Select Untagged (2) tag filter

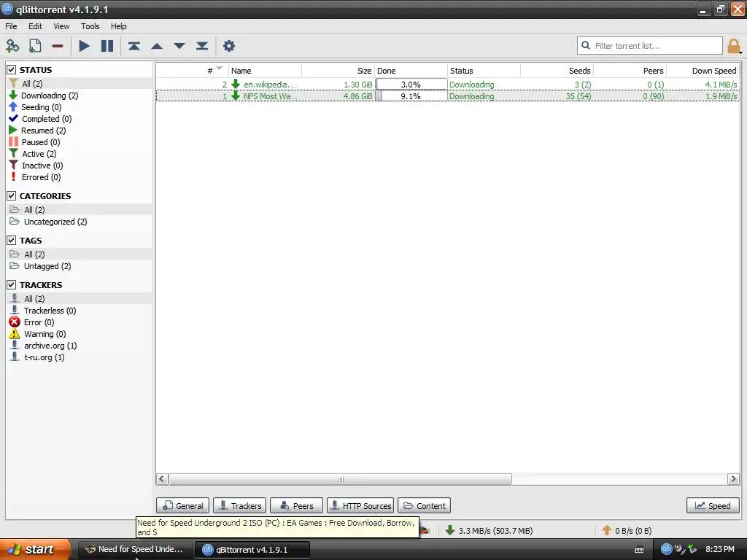[47, 266]
